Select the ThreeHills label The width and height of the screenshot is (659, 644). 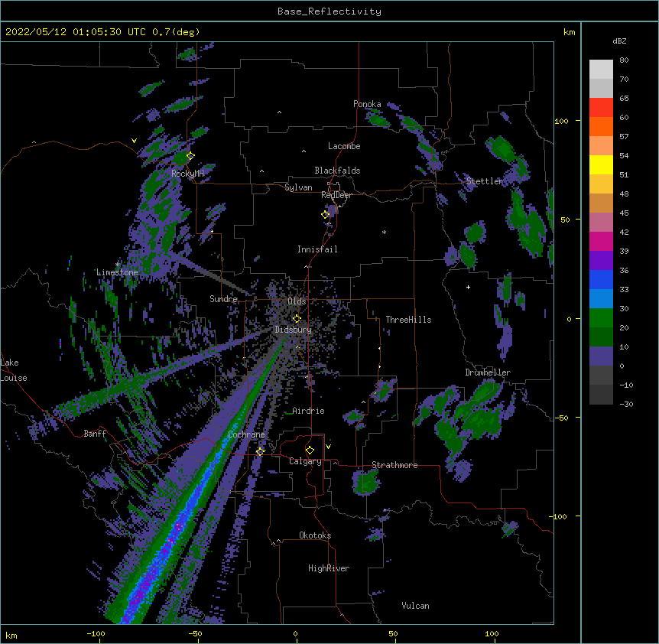tap(408, 320)
